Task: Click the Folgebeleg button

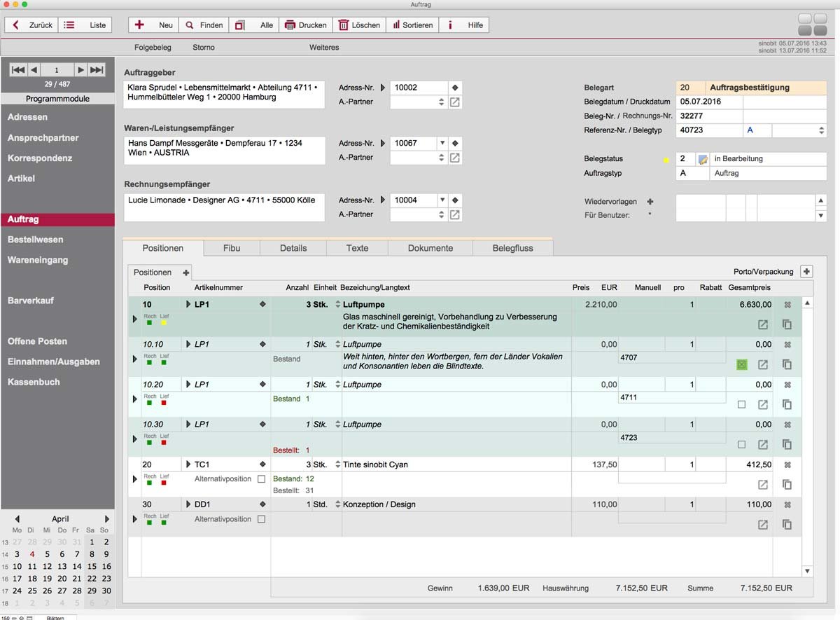Action: (153, 48)
